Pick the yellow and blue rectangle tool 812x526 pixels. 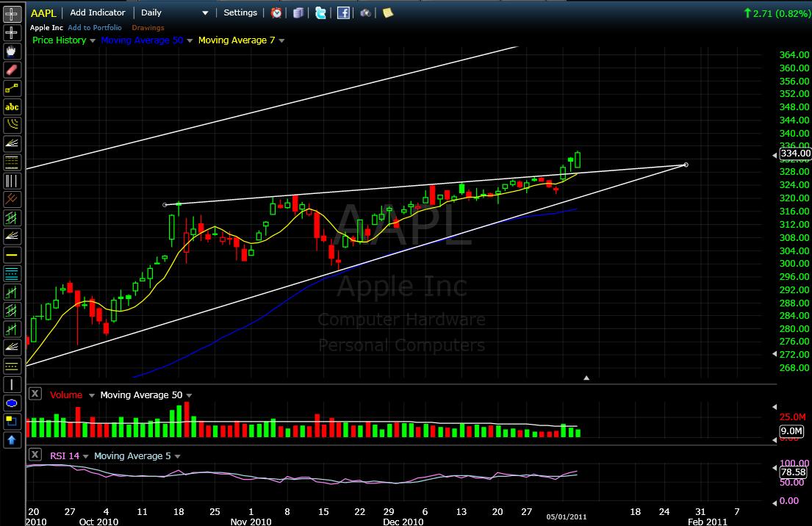click(12, 422)
